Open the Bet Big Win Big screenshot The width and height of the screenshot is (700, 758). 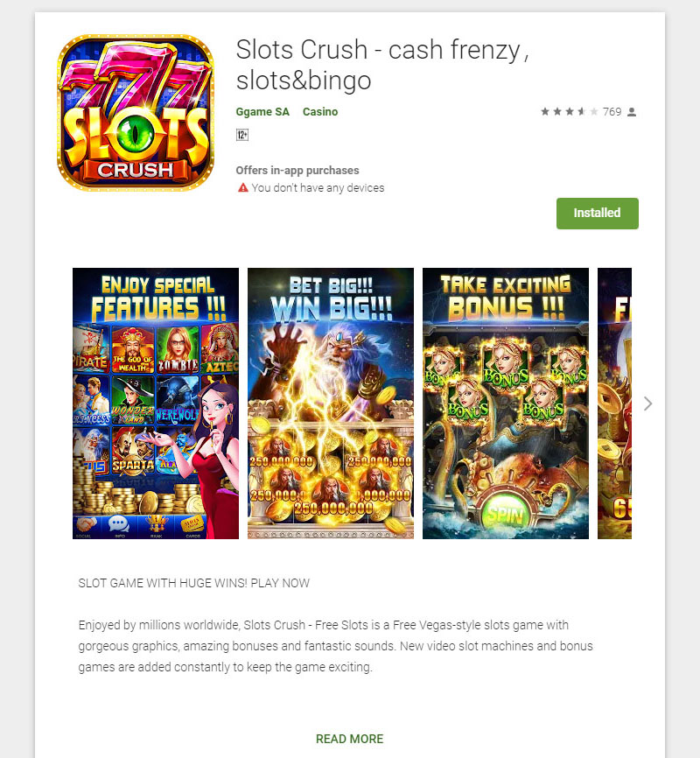point(331,404)
